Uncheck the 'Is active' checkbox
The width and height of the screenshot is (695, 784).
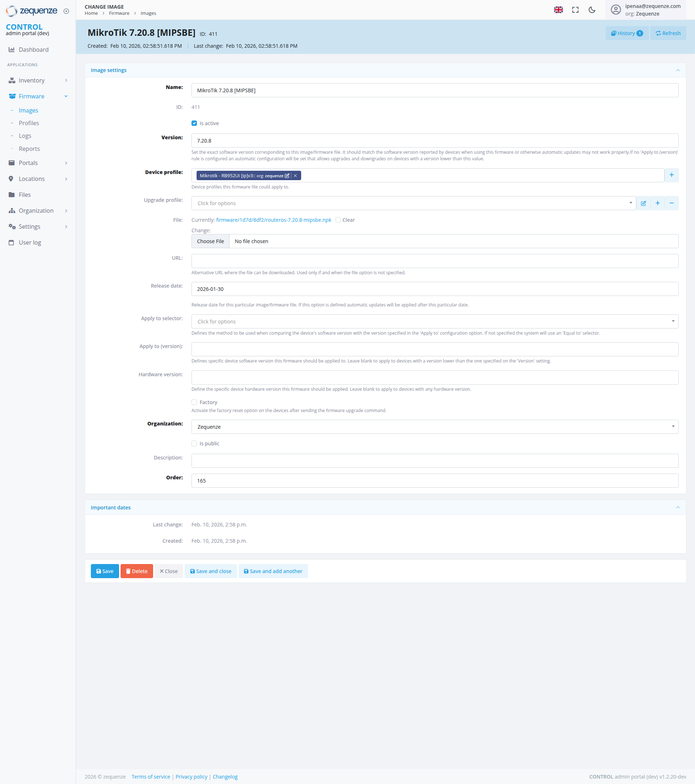(x=194, y=123)
